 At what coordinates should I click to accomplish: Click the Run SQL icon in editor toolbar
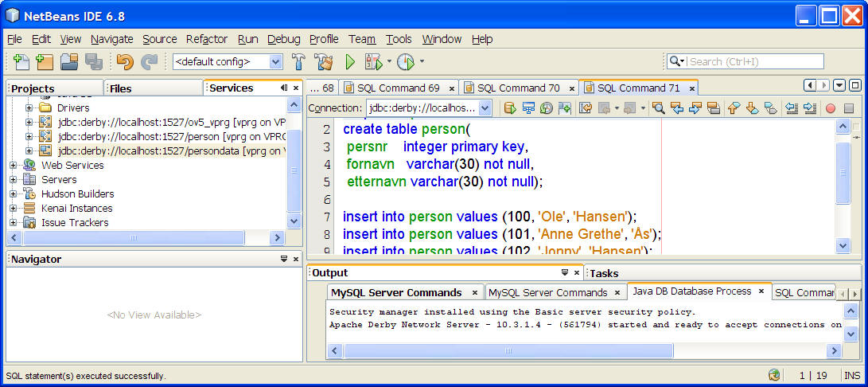tap(510, 108)
